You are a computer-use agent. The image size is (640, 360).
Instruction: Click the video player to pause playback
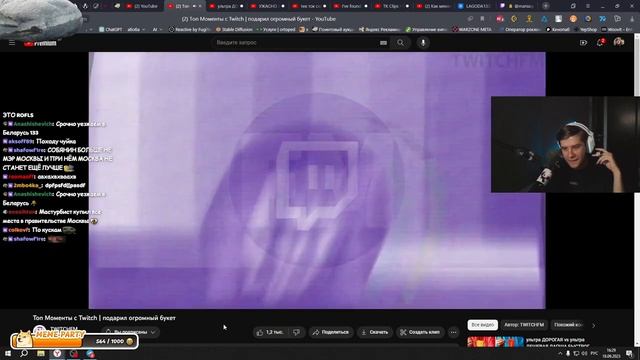(317, 180)
